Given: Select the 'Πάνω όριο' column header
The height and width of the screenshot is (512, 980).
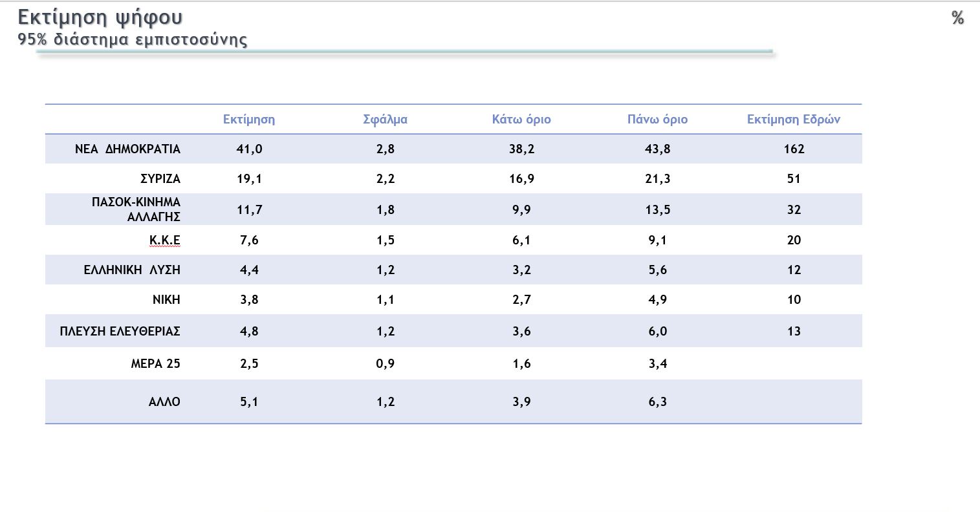Looking at the screenshot, I should [657, 120].
